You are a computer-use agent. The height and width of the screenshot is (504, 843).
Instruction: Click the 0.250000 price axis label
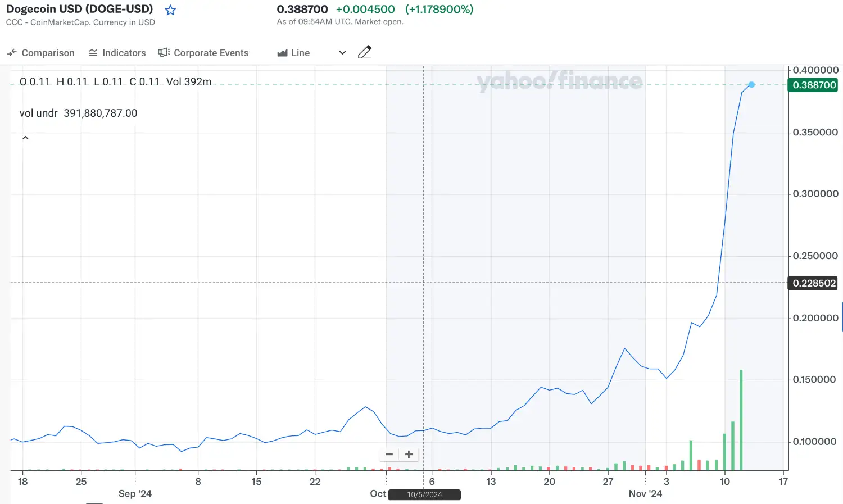[x=815, y=256]
